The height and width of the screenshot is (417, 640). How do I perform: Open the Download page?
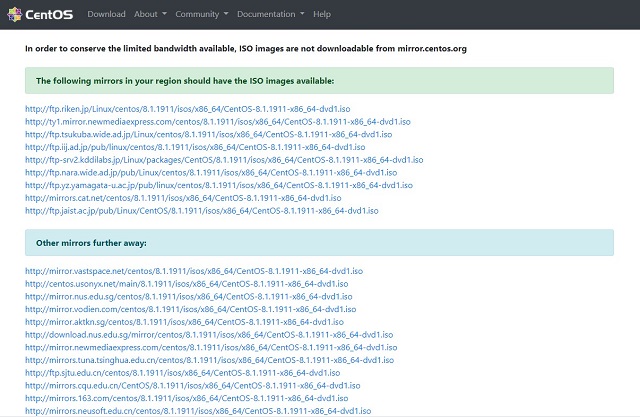106,14
